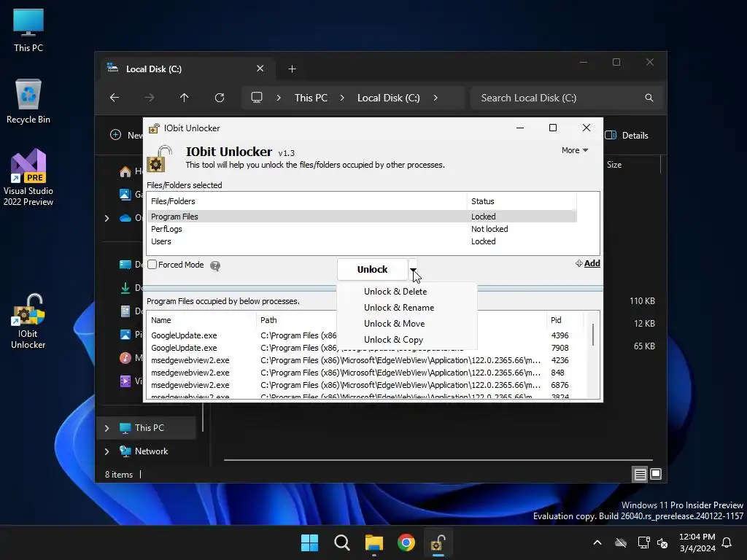Click the Size column header in Explorer
Image resolution: width=747 pixels, height=560 pixels.
click(x=614, y=165)
